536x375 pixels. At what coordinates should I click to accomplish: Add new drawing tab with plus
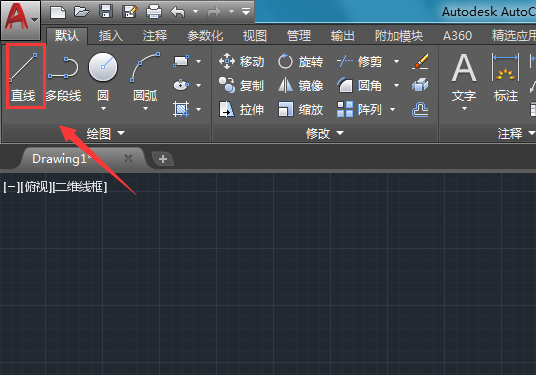tap(163, 159)
